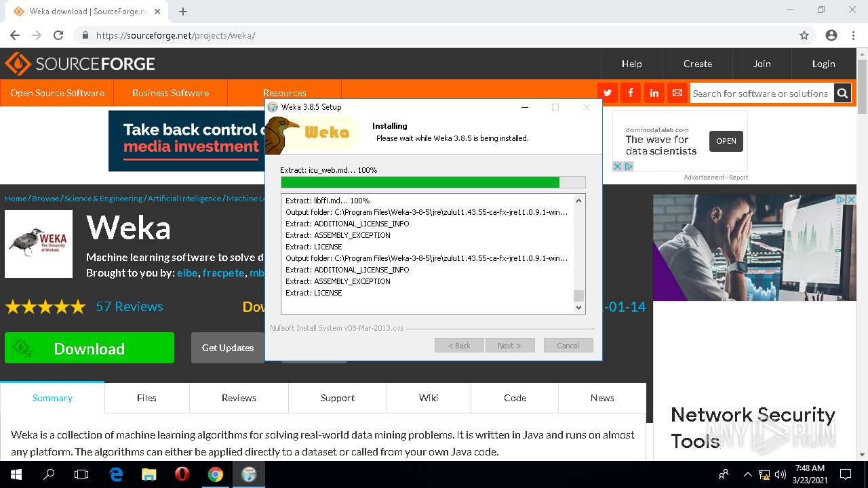Click the green Download button
The width and height of the screenshot is (868, 488).
click(x=90, y=348)
